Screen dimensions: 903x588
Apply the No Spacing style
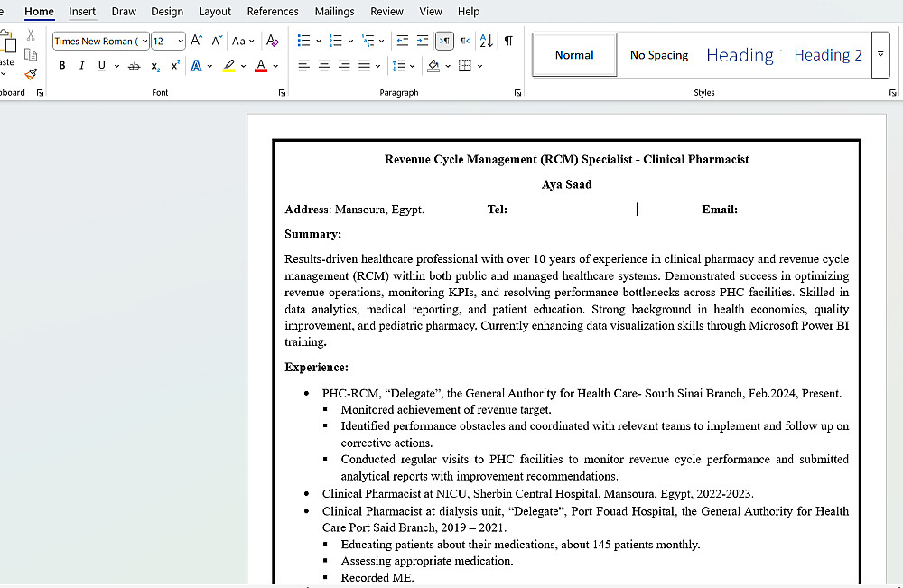659,55
